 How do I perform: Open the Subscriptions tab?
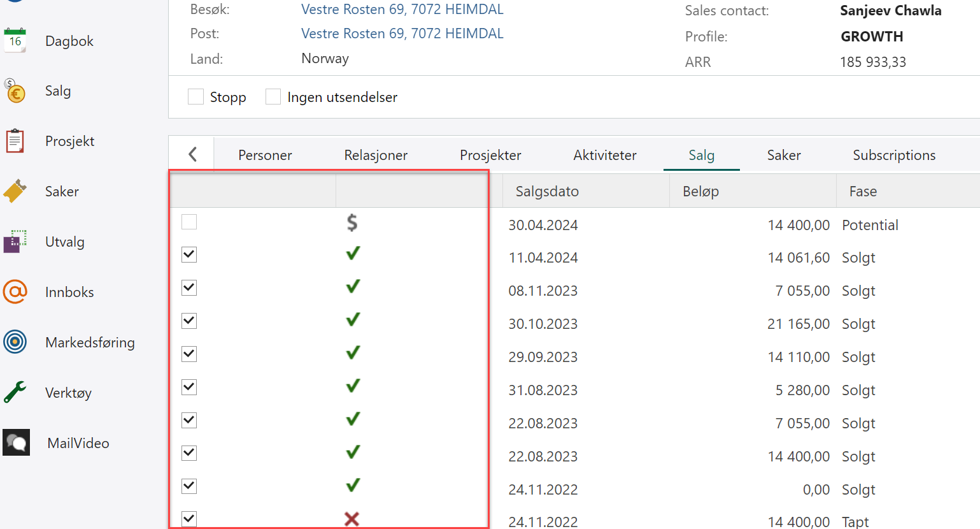[x=894, y=156]
